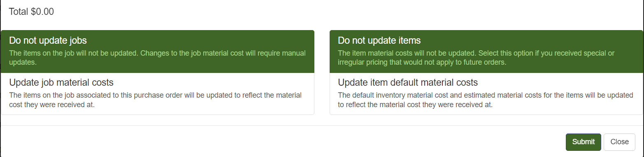Select the "Do not update jobs" option

(x=158, y=52)
